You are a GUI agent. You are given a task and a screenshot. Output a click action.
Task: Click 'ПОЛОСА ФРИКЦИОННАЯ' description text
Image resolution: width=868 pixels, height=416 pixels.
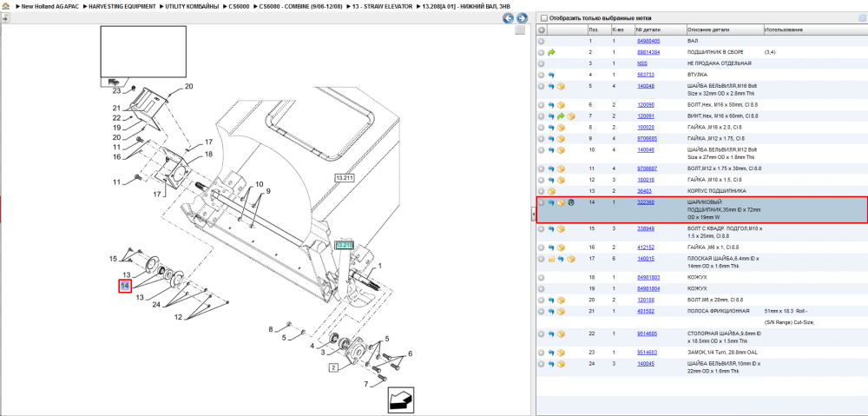point(718,311)
